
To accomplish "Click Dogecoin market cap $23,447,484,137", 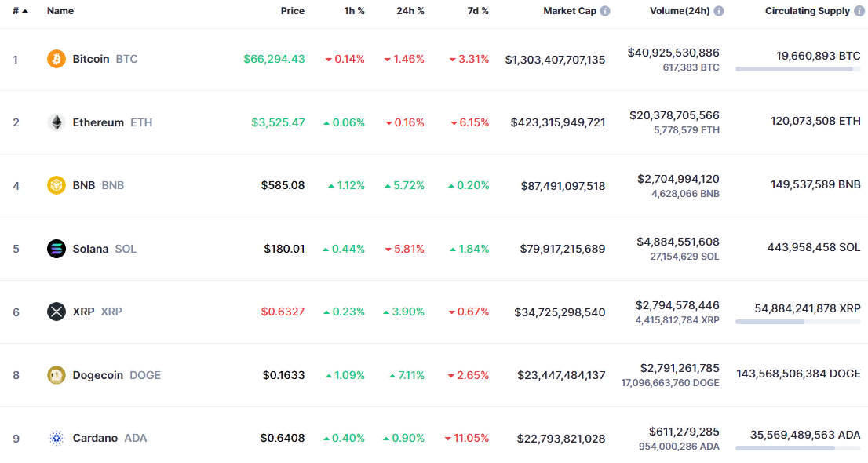I will [561, 375].
